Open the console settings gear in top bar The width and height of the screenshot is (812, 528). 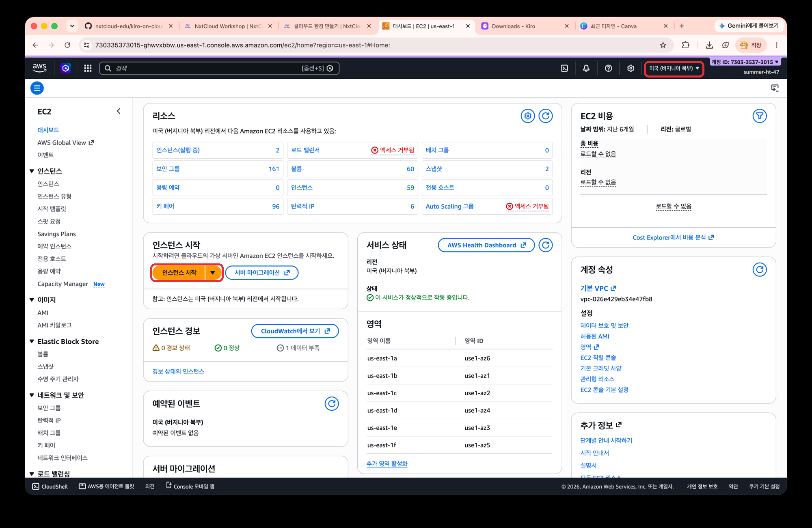click(631, 68)
